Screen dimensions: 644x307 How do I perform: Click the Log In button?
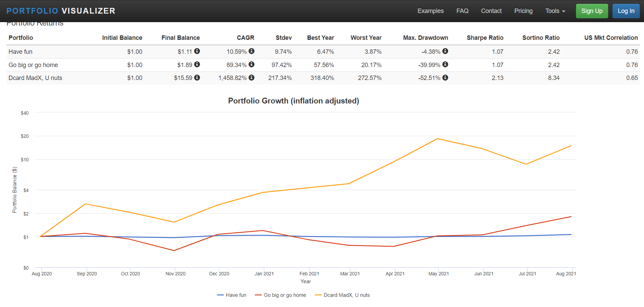626,11
